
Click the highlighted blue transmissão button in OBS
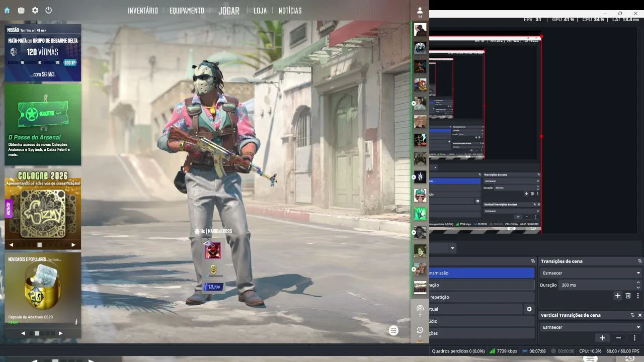(481, 273)
